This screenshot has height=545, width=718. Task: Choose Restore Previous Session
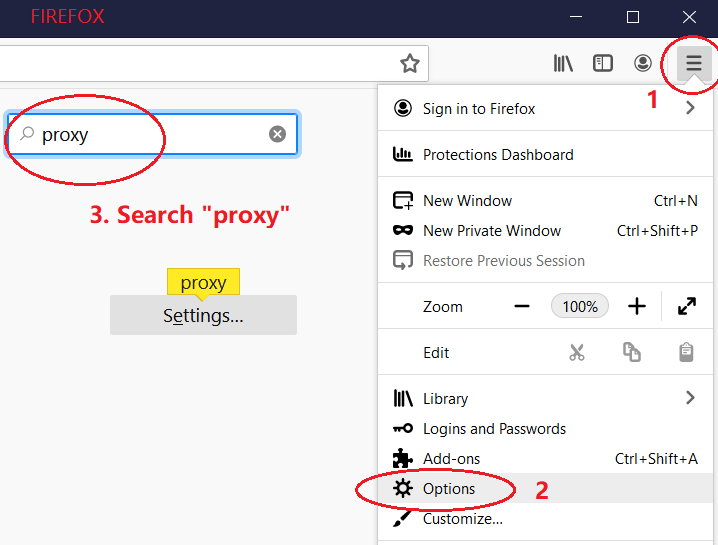[x=545, y=261]
